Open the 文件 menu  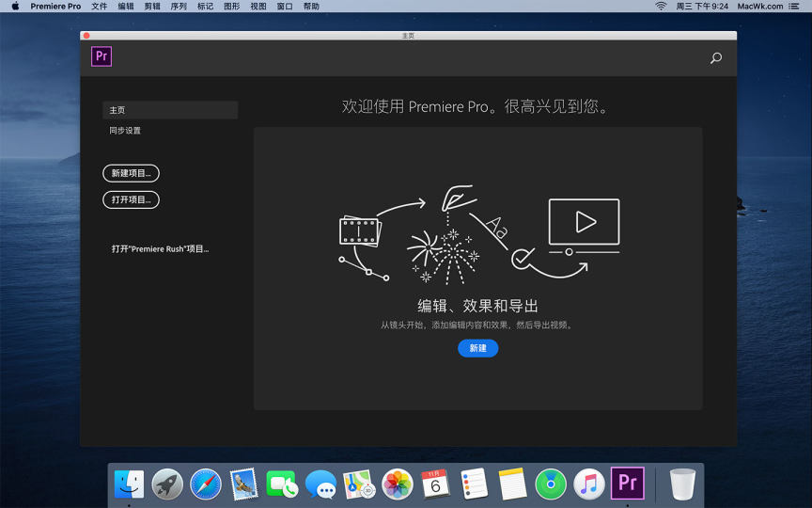click(x=100, y=6)
